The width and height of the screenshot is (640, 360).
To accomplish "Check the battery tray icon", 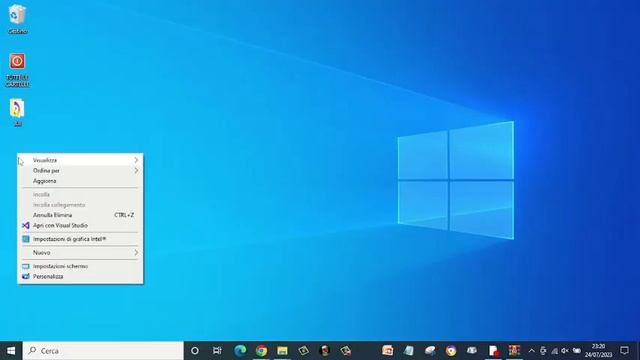I will click(x=577, y=351).
